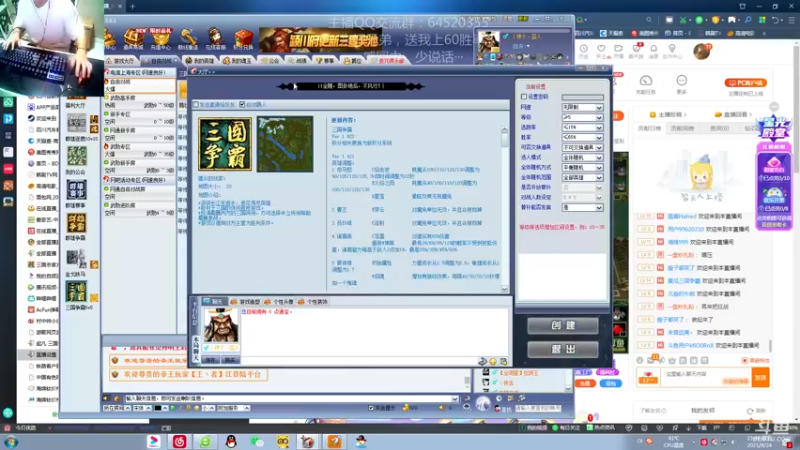Tick the 设置密码 password checkbox
This screenshot has width=800, height=450.
pyautogui.click(x=524, y=96)
